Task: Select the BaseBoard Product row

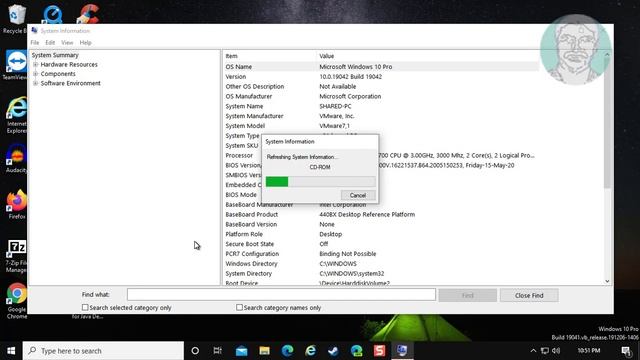Action: [382, 214]
